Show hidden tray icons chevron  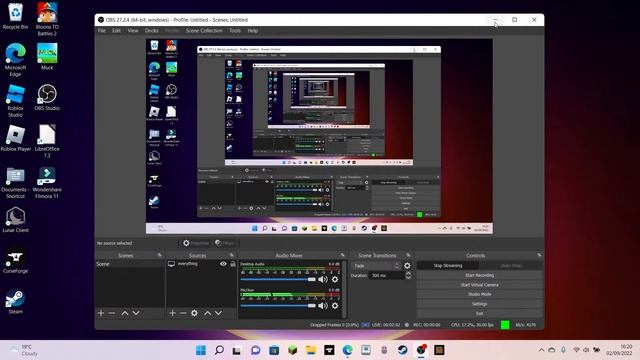click(541, 350)
